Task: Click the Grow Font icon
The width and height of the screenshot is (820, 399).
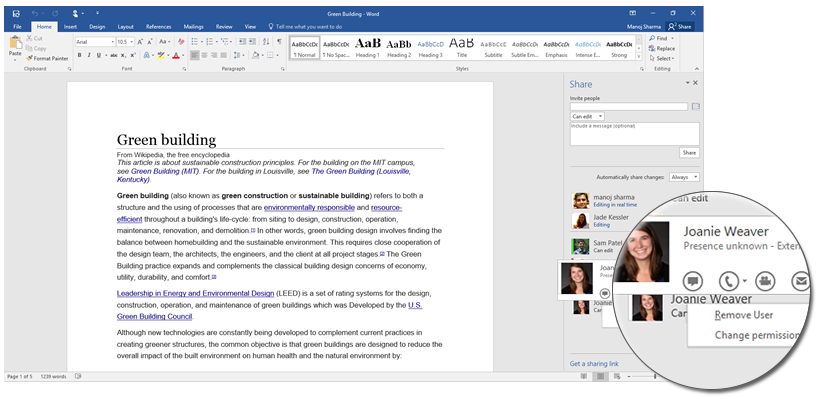Action: 140,42
